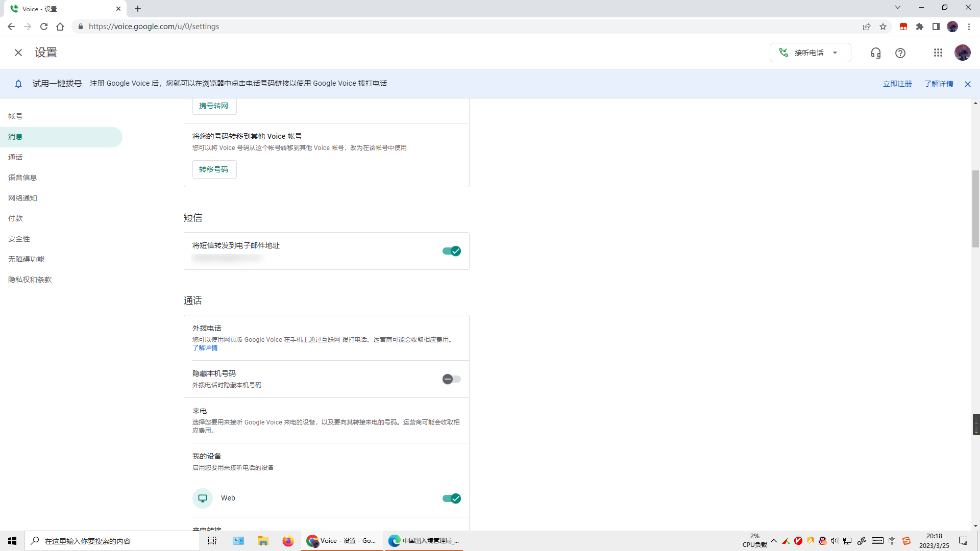Click the Google account avatar
The image size is (980, 551).
click(963, 53)
